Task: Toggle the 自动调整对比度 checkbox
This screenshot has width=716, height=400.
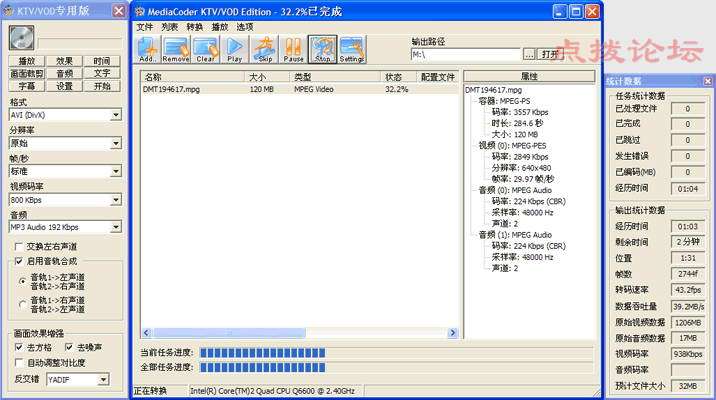Action: pos(19,363)
